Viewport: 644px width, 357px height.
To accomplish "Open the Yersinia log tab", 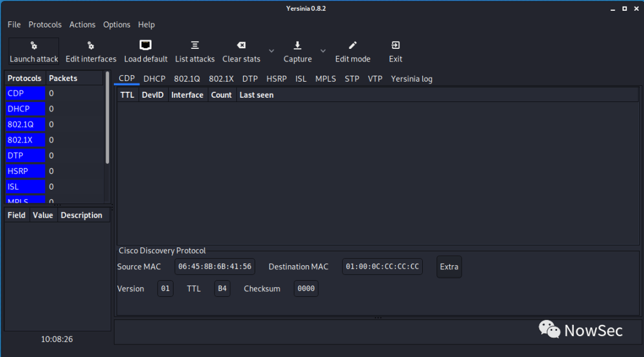I will (x=411, y=79).
